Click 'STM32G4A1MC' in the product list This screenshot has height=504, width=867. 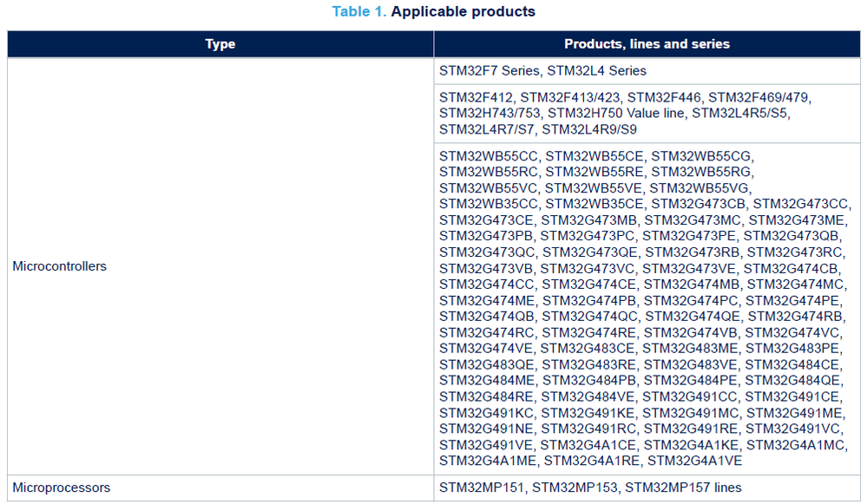click(x=796, y=445)
